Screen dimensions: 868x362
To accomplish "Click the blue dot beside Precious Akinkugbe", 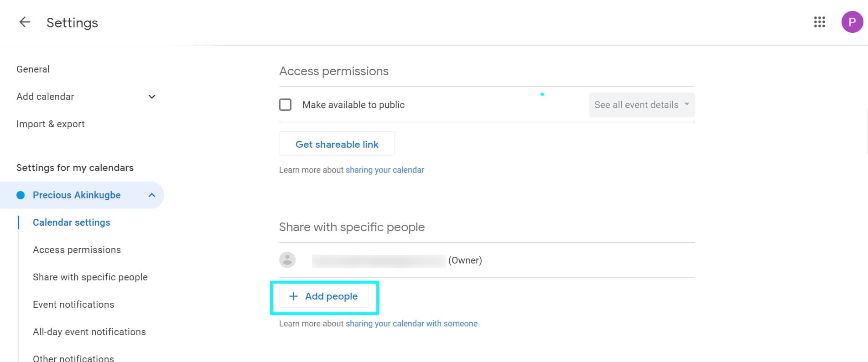I will pos(21,195).
